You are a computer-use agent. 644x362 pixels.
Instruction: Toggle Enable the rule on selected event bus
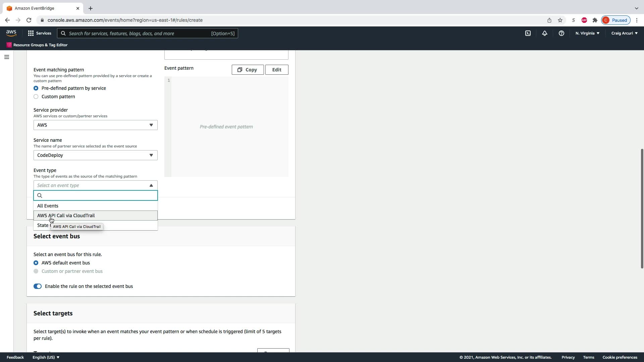point(38,286)
